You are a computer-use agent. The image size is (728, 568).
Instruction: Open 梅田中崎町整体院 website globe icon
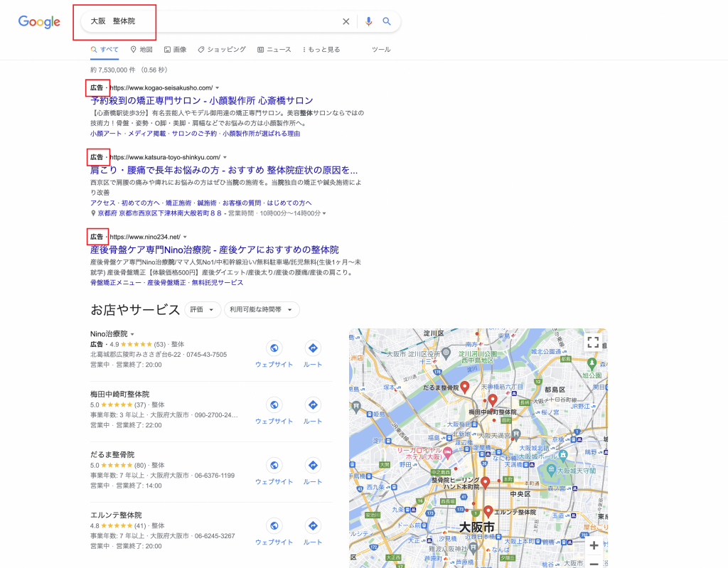coord(274,405)
